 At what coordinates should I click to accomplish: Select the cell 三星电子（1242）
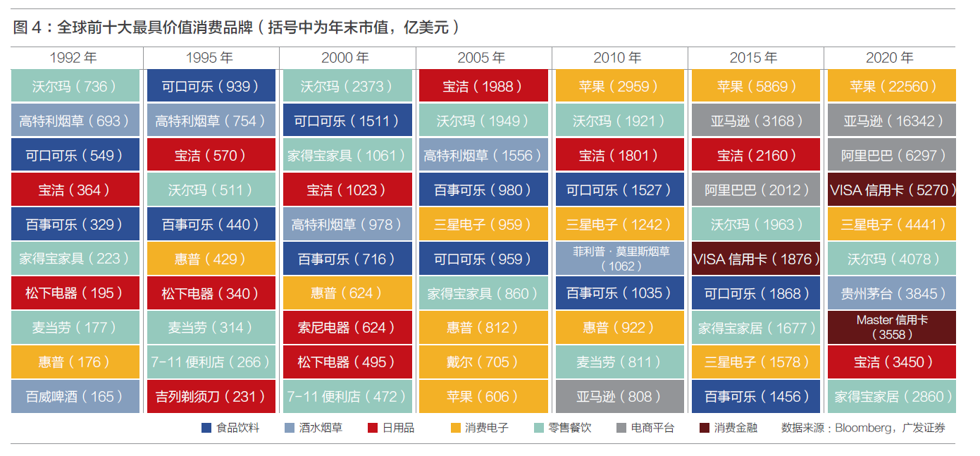click(619, 224)
